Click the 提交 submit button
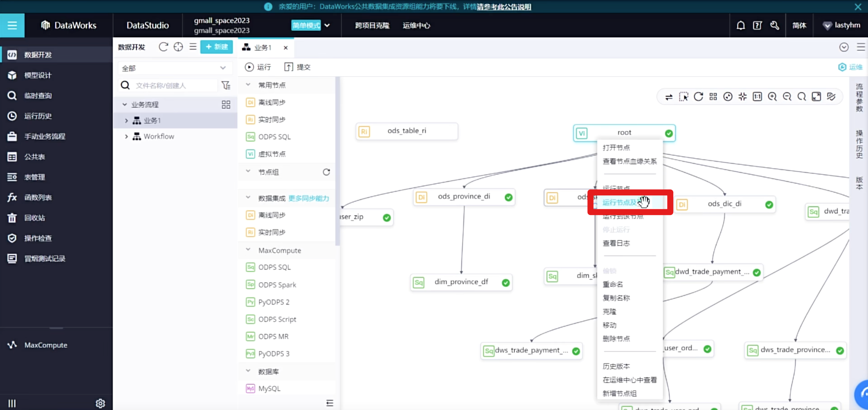The width and height of the screenshot is (868, 410). point(297,67)
